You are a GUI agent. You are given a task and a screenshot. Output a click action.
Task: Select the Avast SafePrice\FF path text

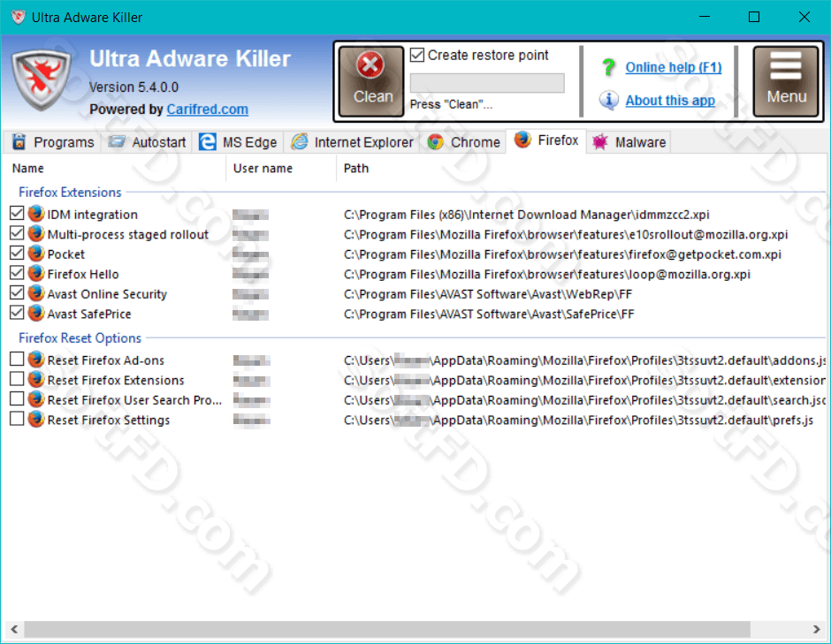(x=489, y=314)
